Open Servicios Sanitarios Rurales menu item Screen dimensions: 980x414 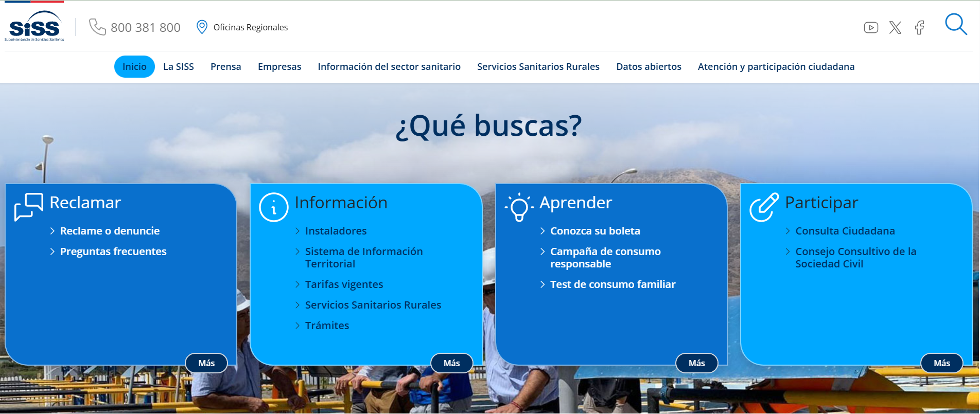click(x=538, y=67)
